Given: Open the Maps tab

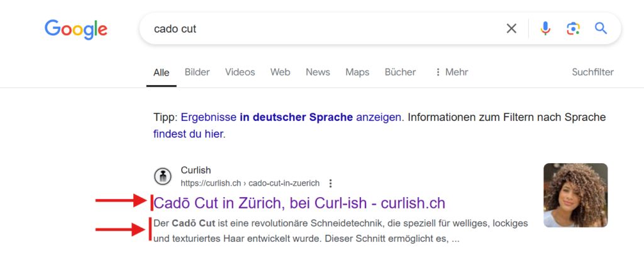Looking at the screenshot, I should pyautogui.click(x=357, y=72).
